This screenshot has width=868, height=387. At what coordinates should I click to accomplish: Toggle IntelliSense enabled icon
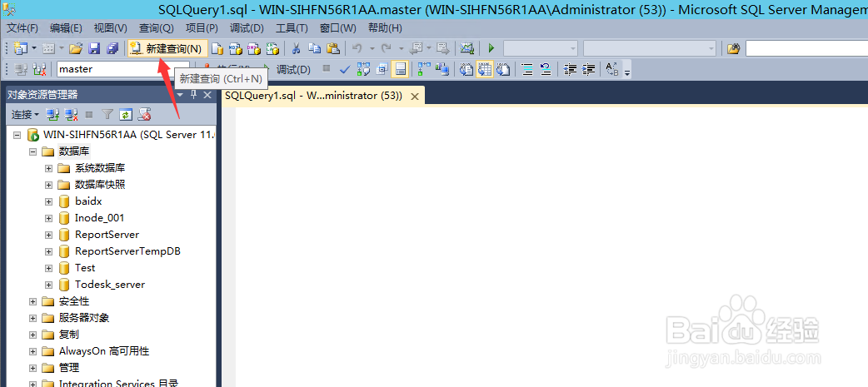tap(400, 69)
